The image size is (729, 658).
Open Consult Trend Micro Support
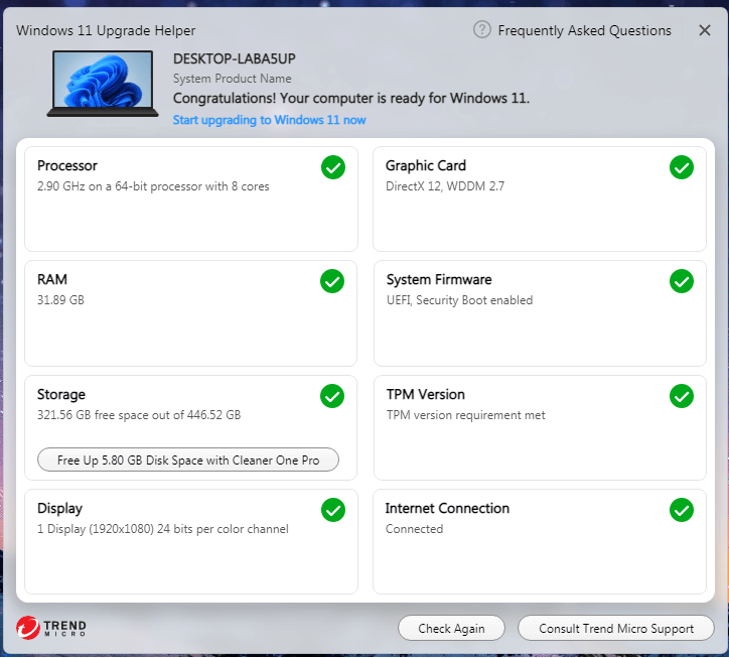pyautogui.click(x=616, y=628)
